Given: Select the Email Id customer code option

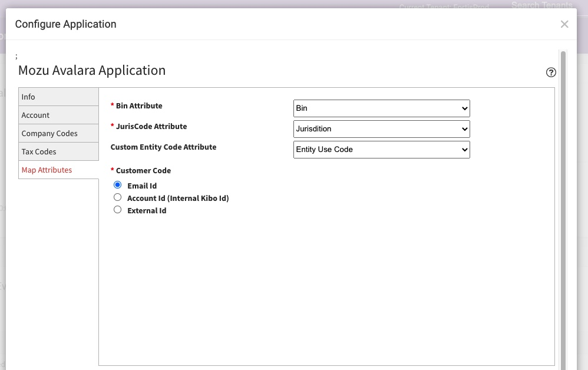Looking at the screenshot, I should [x=117, y=184].
